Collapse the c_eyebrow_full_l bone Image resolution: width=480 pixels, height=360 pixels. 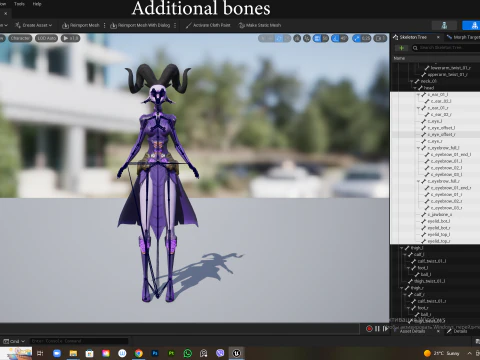point(419,148)
